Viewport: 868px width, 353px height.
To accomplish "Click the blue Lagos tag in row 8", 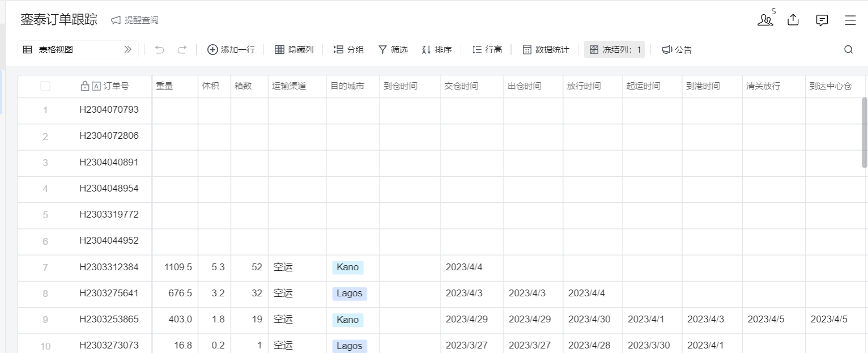I will [350, 294].
